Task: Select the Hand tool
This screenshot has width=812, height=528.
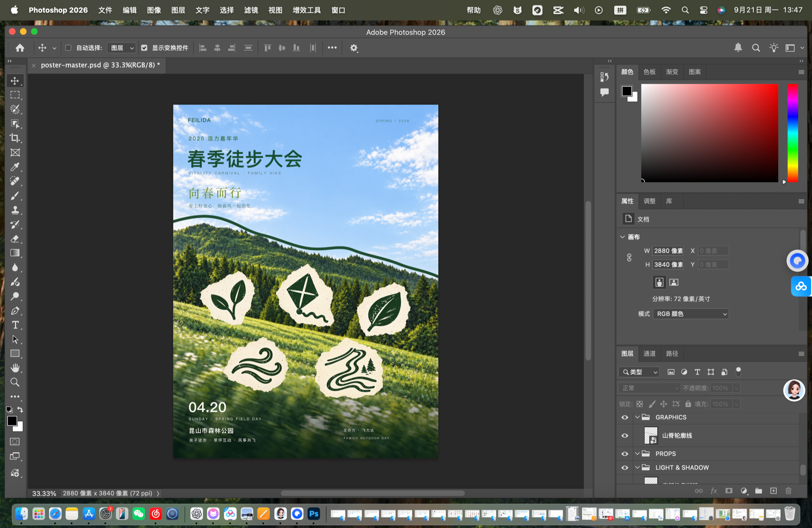Action: tap(15, 368)
